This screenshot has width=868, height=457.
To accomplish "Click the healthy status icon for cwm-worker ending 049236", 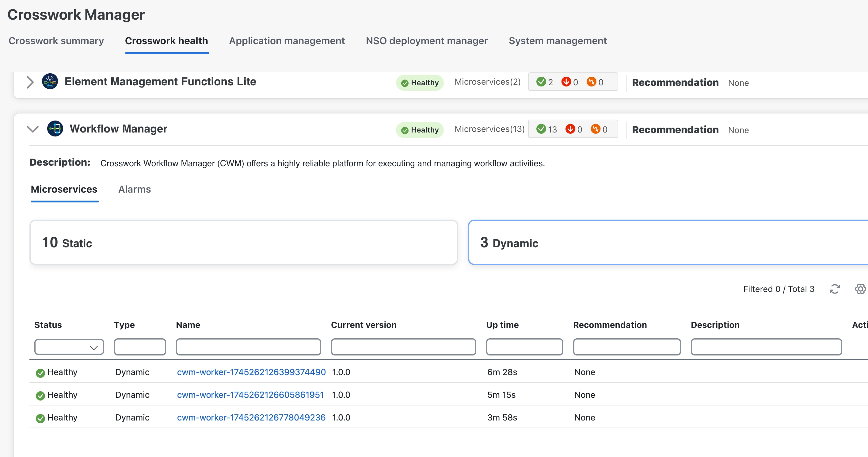I will tap(40, 418).
